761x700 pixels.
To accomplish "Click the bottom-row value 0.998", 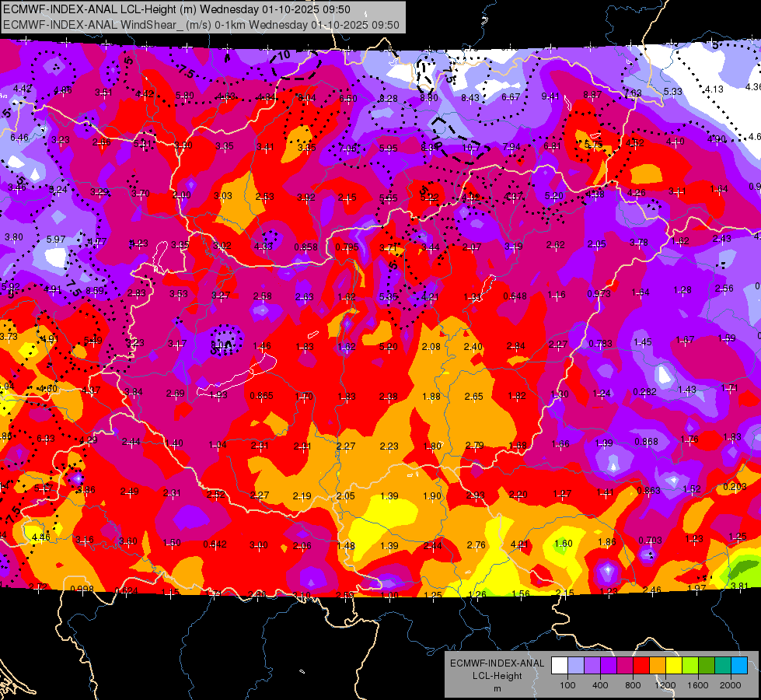I will [x=82, y=590].
